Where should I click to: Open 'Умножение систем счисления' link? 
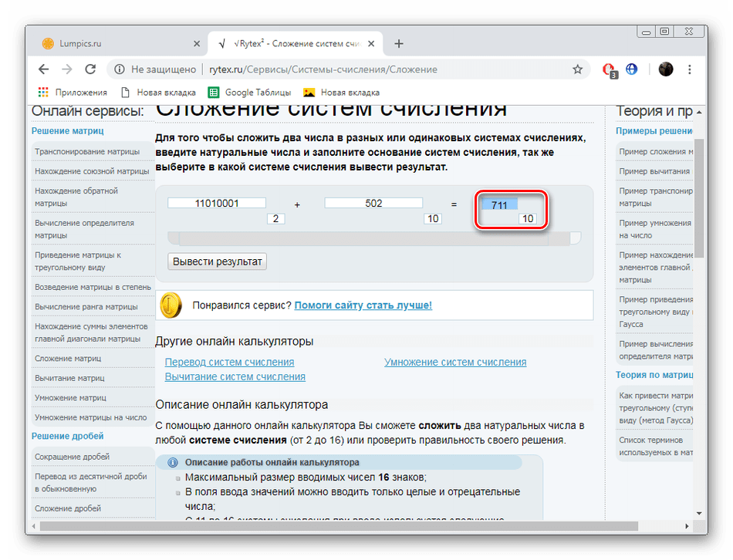pos(455,363)
